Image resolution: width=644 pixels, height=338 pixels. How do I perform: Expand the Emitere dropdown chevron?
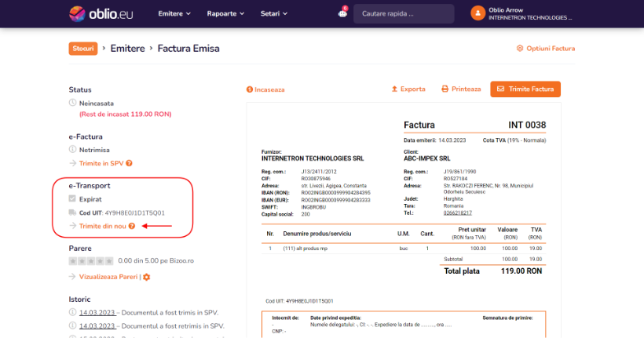(x=188, y=14)
